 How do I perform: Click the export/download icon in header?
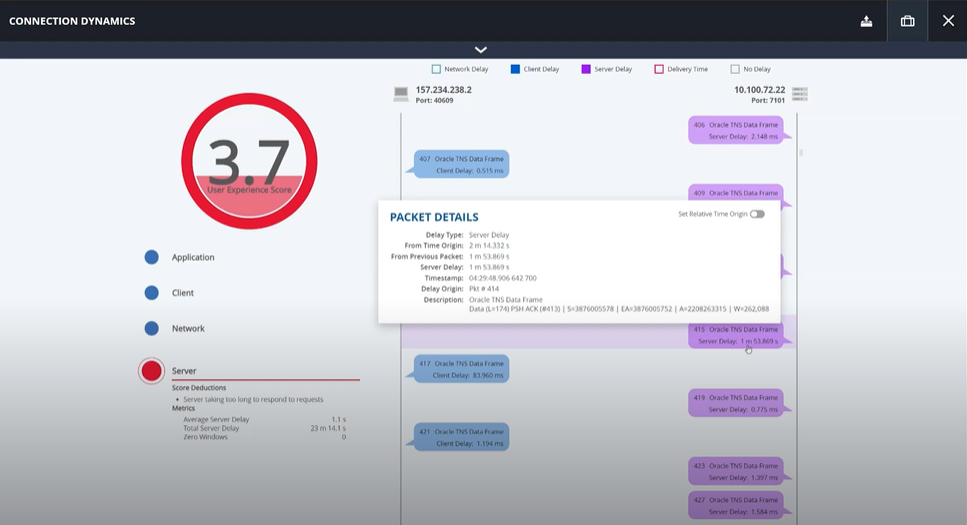pos(866,21)
